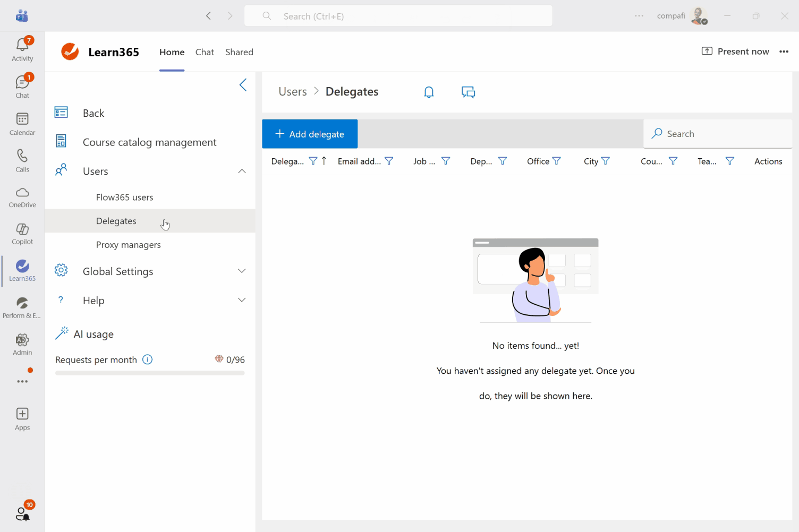Click the Requests per month progress bar

click(x=150, y=373)
